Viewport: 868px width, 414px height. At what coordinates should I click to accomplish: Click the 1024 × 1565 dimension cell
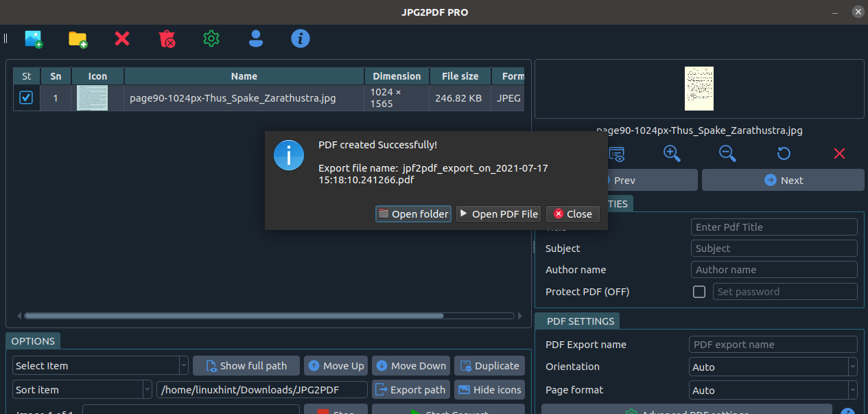click(x=397, y=98)
